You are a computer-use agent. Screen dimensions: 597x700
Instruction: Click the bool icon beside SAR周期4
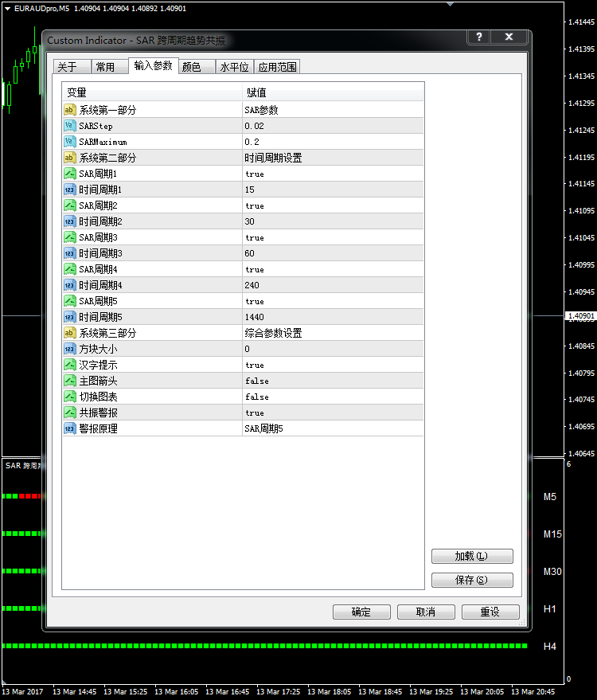click(x=69, y=269)
